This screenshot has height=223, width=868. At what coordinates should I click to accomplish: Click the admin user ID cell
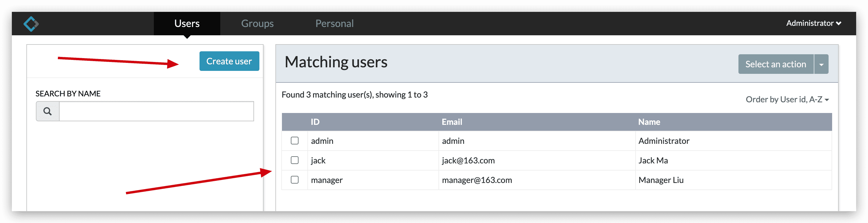[373, 141]
